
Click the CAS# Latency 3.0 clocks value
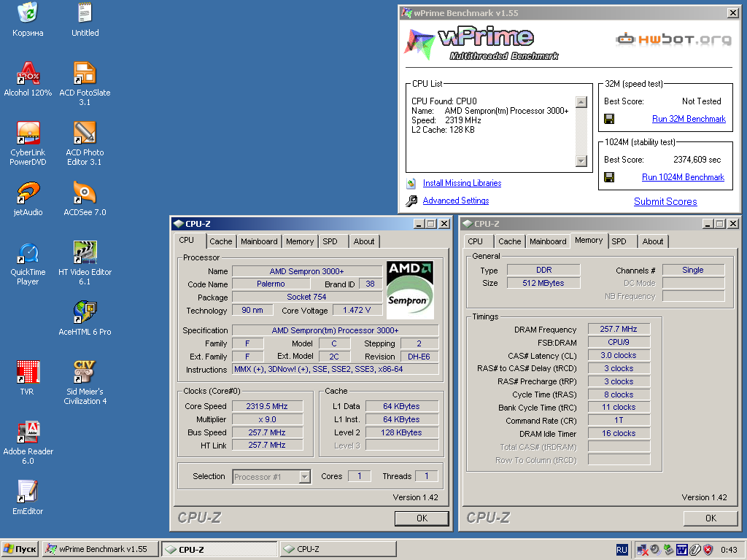coord(619,355)
